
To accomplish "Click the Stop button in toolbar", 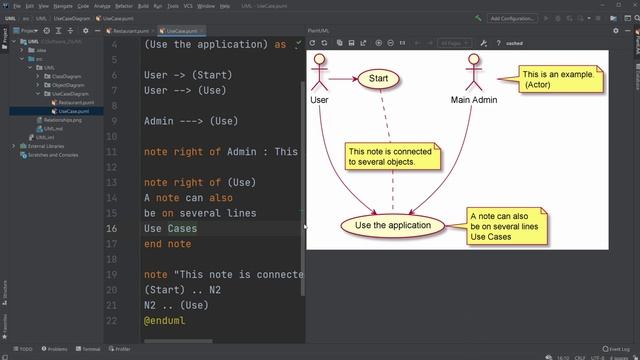I will [598, 18].
